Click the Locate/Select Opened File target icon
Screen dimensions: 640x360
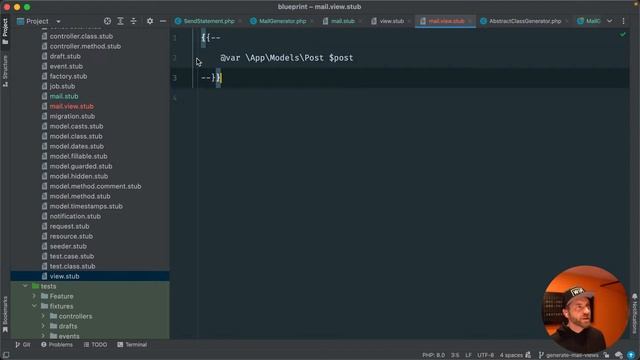coord(107,21)
